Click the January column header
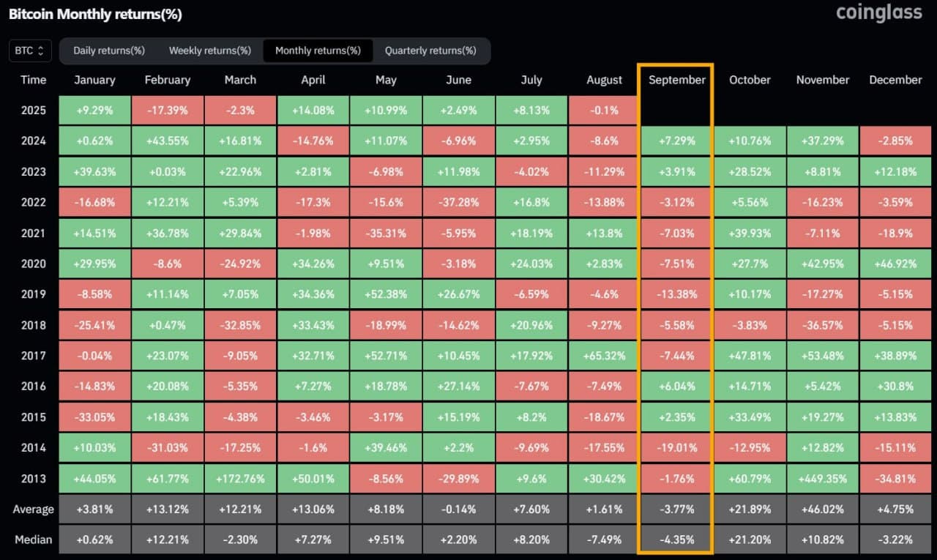Screen dimensions: 937x560 [x=94, y=80]
